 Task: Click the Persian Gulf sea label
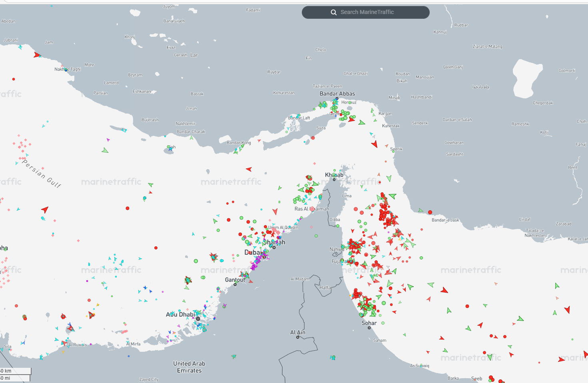[x=42, y=174]
